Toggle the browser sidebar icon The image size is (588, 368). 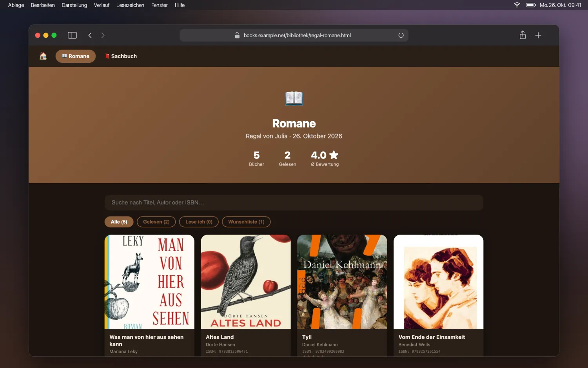coord(72,35)
